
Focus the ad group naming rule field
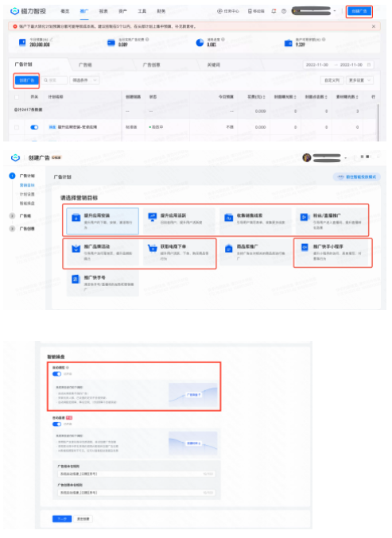click(137, 474)
